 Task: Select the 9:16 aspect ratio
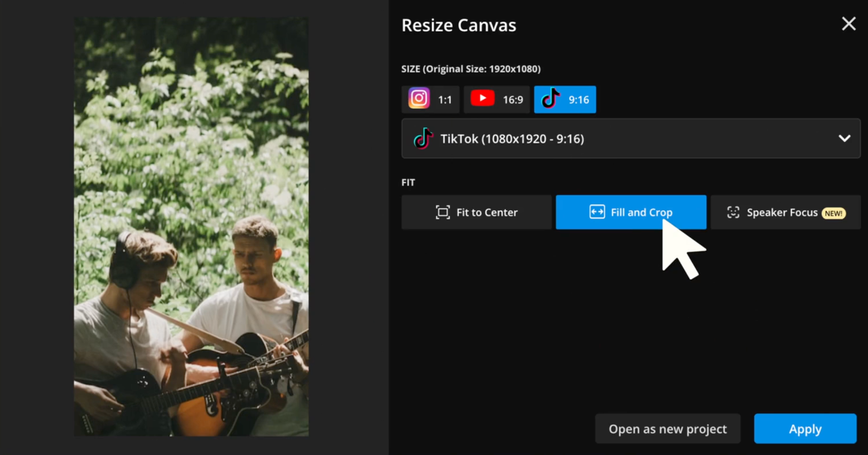click(x=564, y=99)
